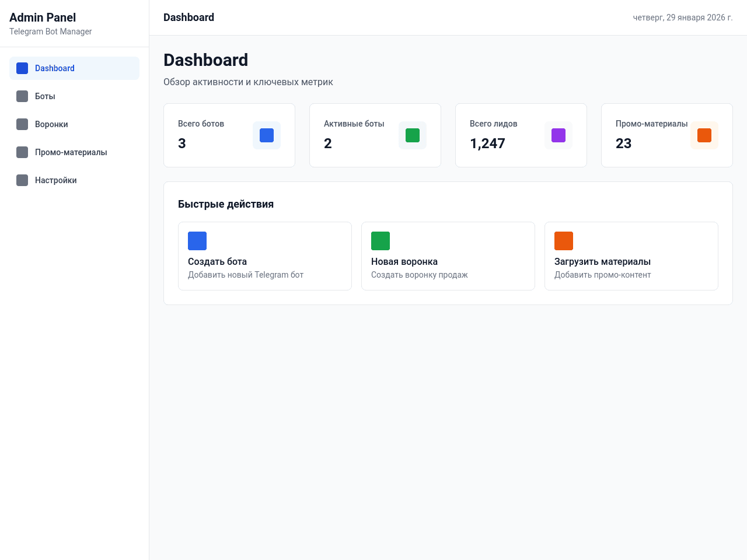
Task: Click the green icon in Активные боты card
Action: [x=413, y=135]
